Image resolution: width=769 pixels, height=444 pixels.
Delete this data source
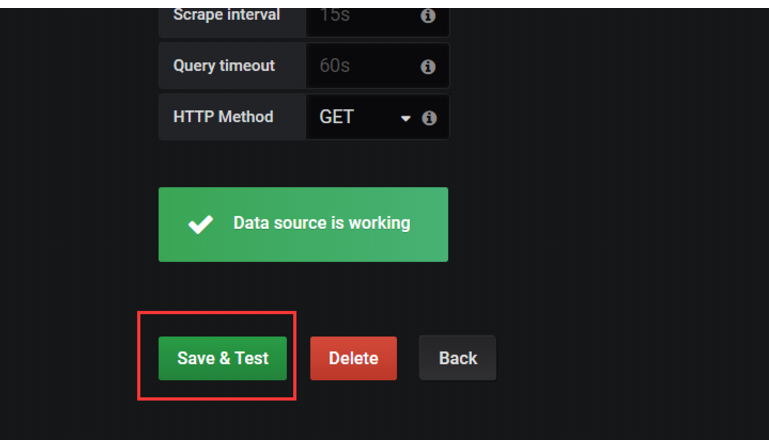[x=353, y=358]
